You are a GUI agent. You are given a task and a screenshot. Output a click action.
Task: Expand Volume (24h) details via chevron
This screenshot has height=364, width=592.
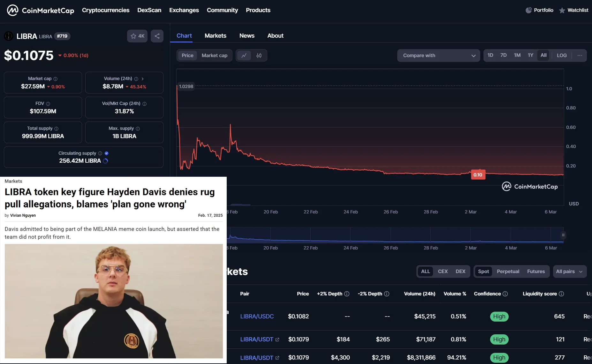(142, 78)
